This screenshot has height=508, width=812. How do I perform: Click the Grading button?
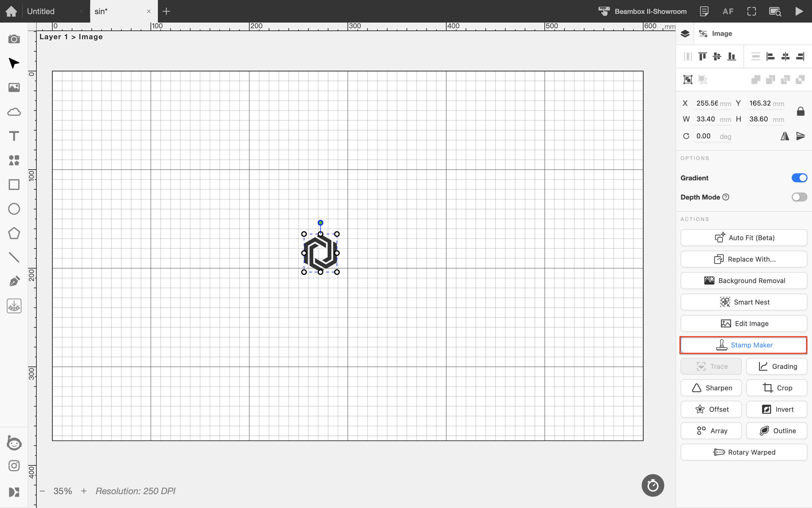776,367
